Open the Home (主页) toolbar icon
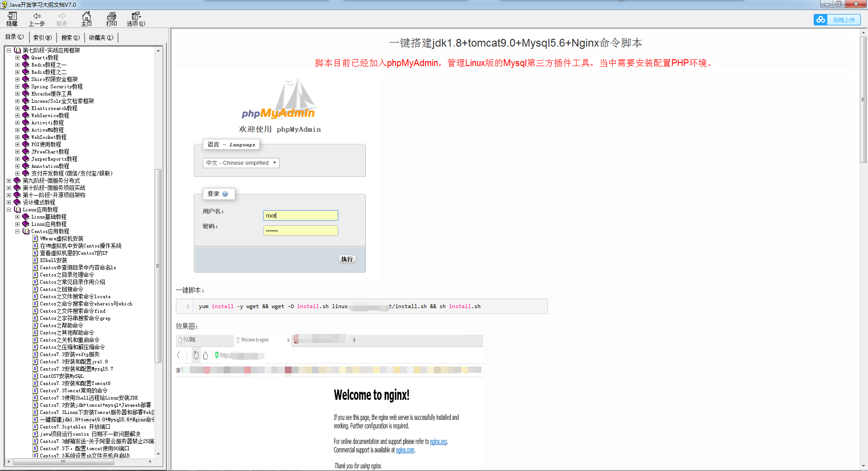Viewport: 868px width, 471px height. (86, 19)
